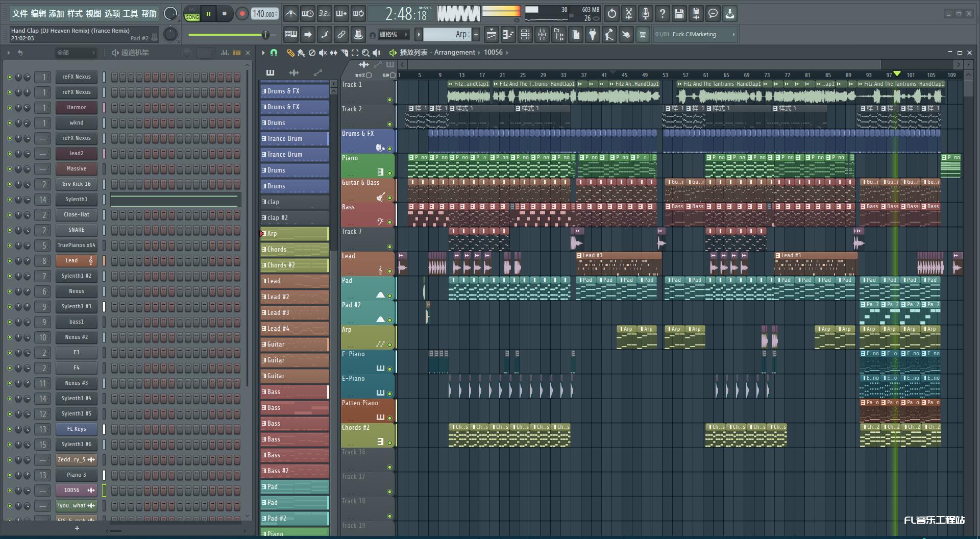This screenshot has height=539, width=980.
Task: Click the pause button in transport
Action: pyautogui.click(x=208, y=14)
